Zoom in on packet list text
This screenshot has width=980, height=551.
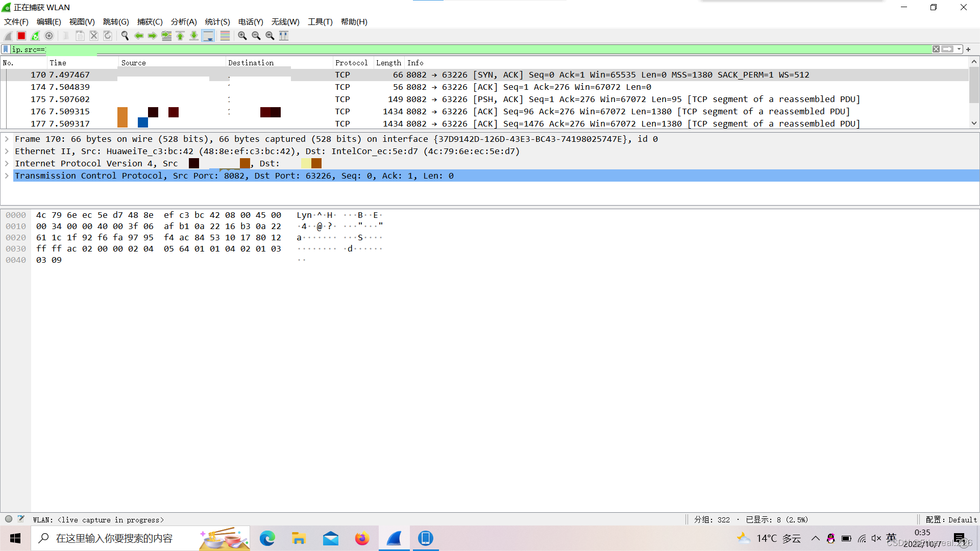coord(242,36)
